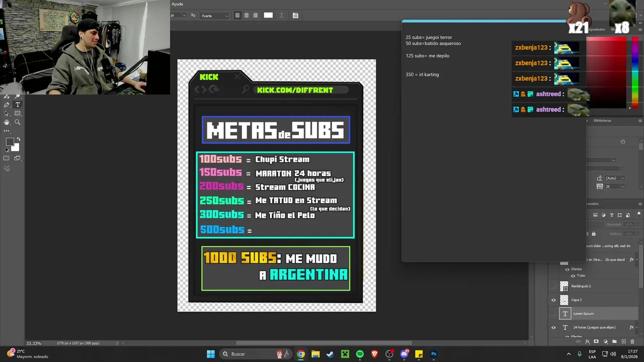Create a new group folder icon
This screenshot has height=362, width=644.
coord(614,342)
